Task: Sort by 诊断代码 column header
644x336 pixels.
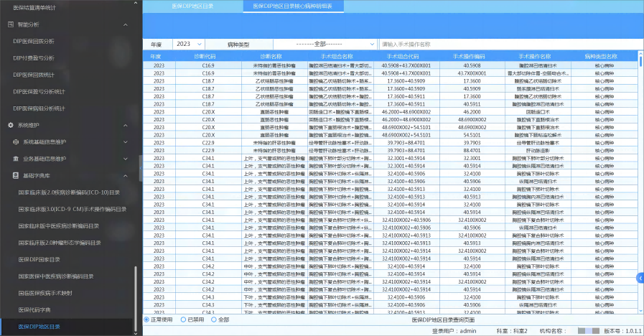Action: pos(205,56)
